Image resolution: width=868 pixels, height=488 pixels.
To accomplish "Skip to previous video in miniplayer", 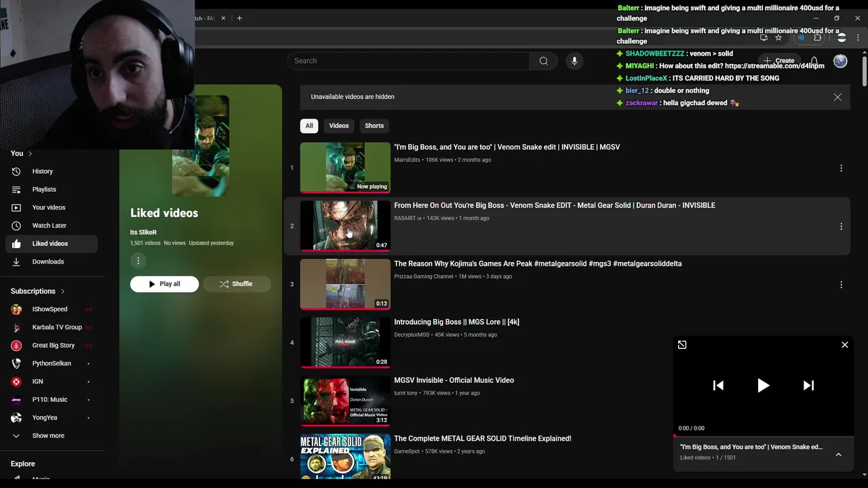I will (x=718, y=386).
